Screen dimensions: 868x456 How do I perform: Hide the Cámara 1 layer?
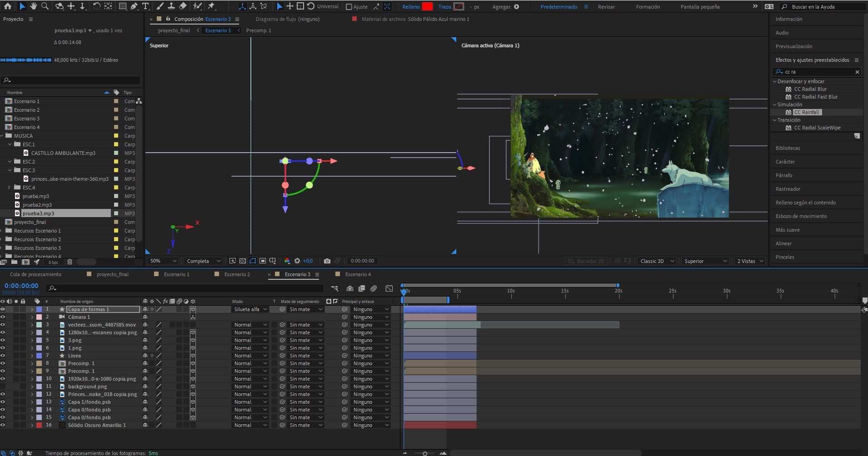(3, 317)
